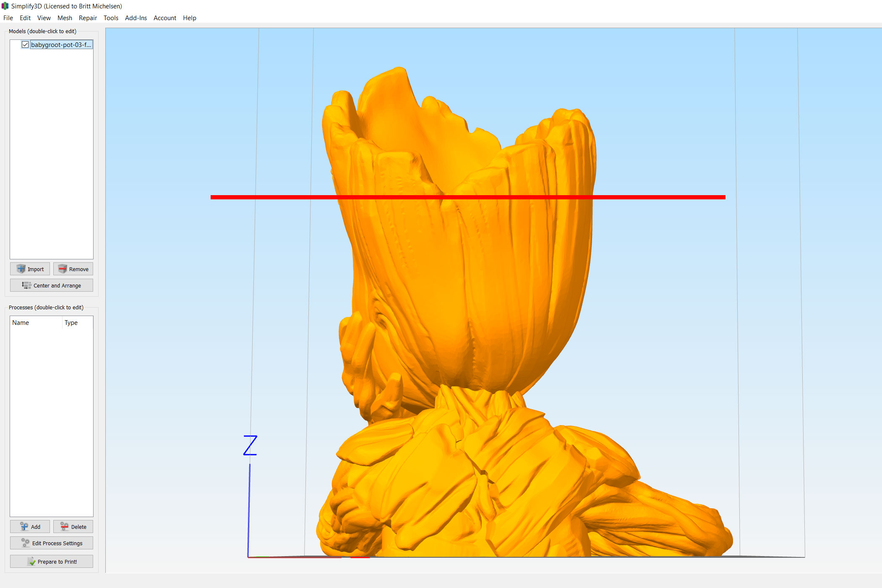
Task: Click the Import button icon
Action: 21,269
